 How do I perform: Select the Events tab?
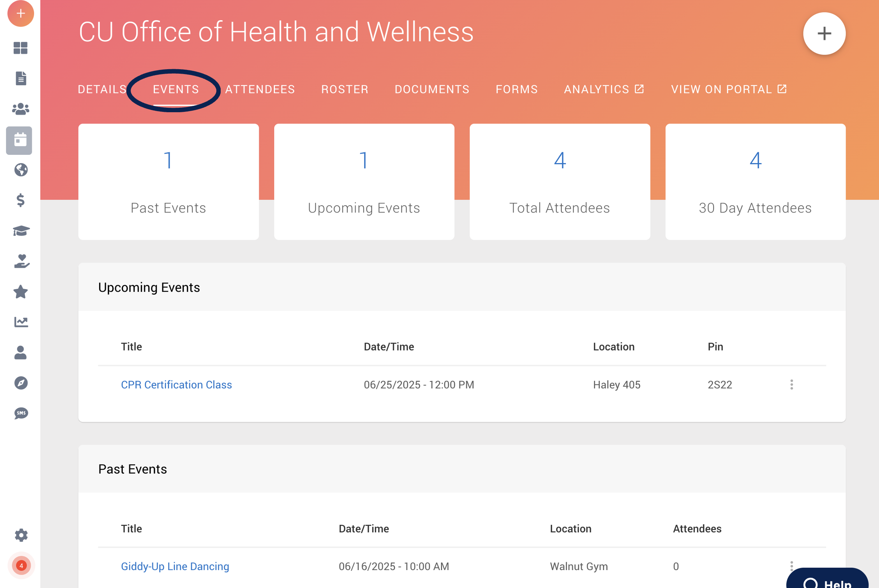tap(176, 89)
